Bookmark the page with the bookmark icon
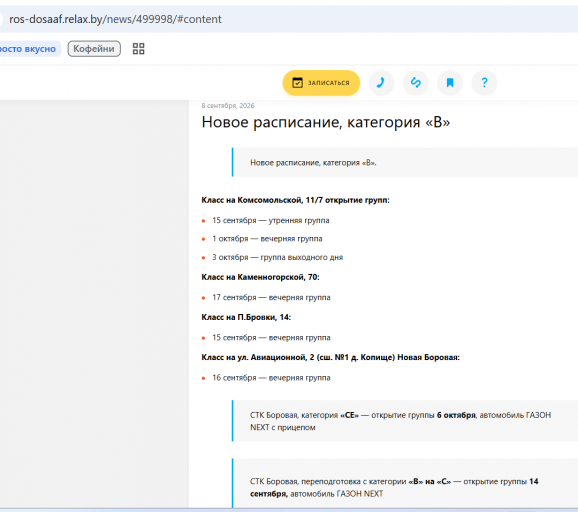Image resolution: width=578 pixels, height=512 pixels. [450, 83]
